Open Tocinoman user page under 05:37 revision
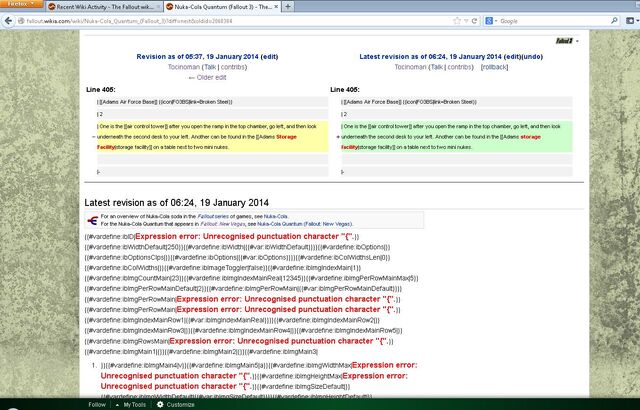 click(x=184, y=67)
